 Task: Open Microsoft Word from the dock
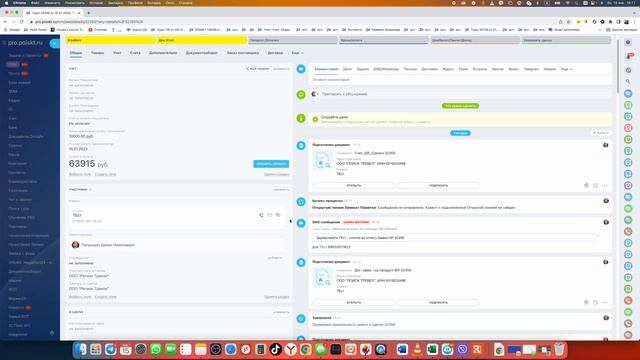coord(402,349)
